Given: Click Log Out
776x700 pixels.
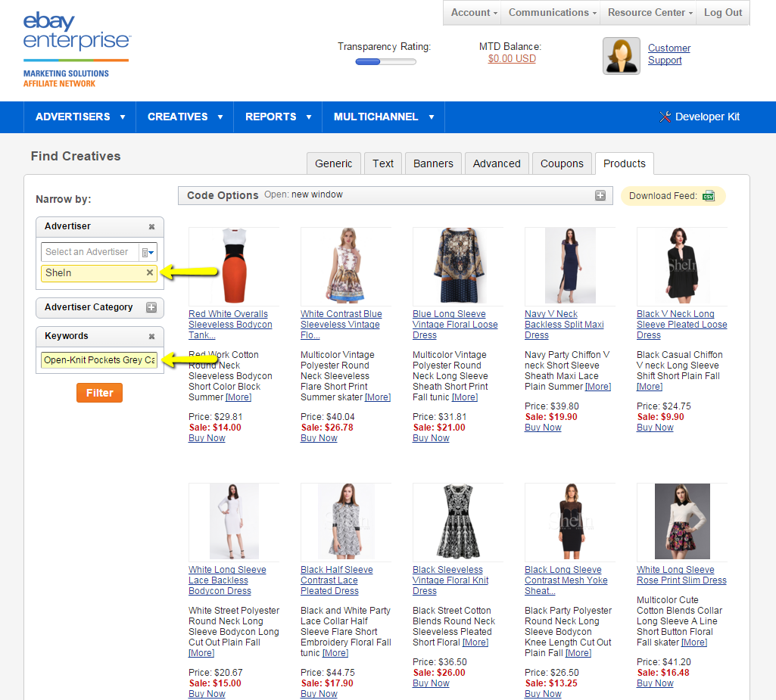Looking at the screenshot, I should [723, 12].
